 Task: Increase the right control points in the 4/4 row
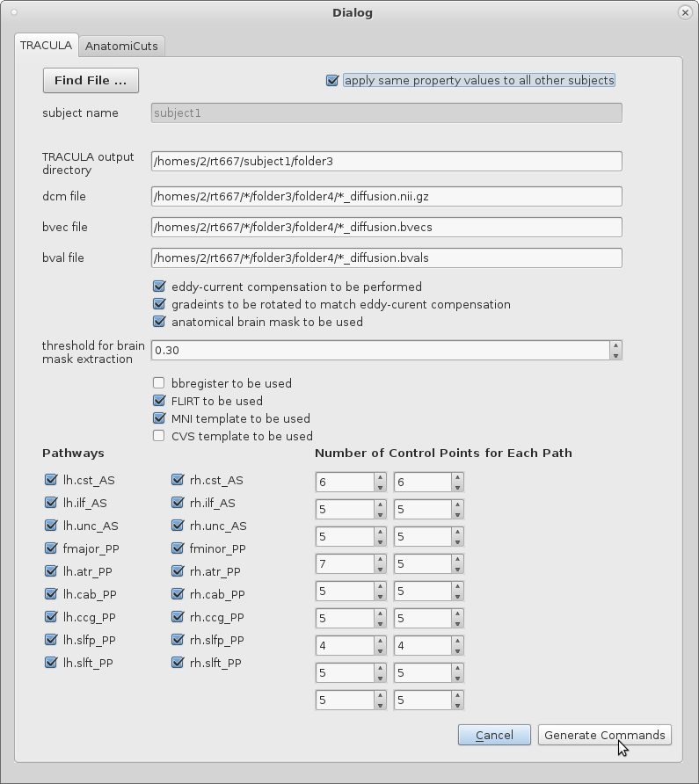457,641
